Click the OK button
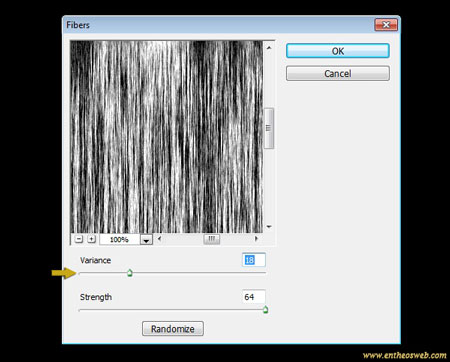This screenshot has height=362, width=450. (x=338, y=51)
